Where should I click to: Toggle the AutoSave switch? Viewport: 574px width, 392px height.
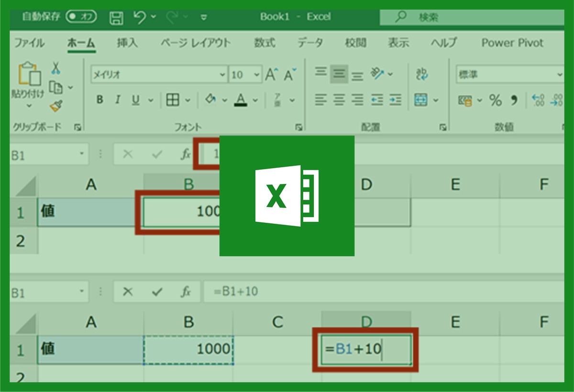tap(81, 17)
